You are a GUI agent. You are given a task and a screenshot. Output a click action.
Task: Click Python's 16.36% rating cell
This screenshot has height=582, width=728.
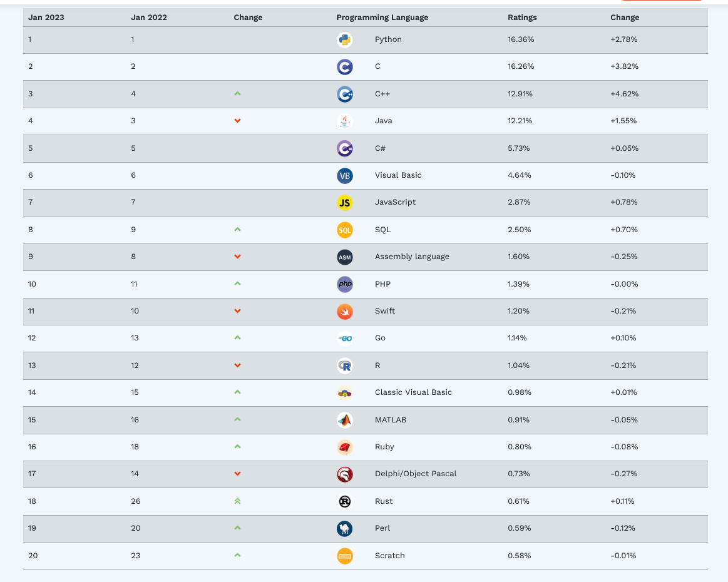tap(521, 39)
